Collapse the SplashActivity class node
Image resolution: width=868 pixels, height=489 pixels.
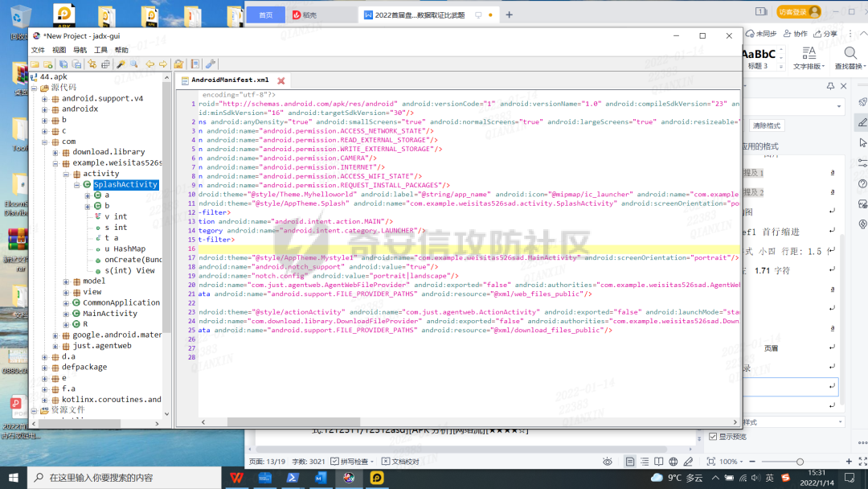coord(78,185)
